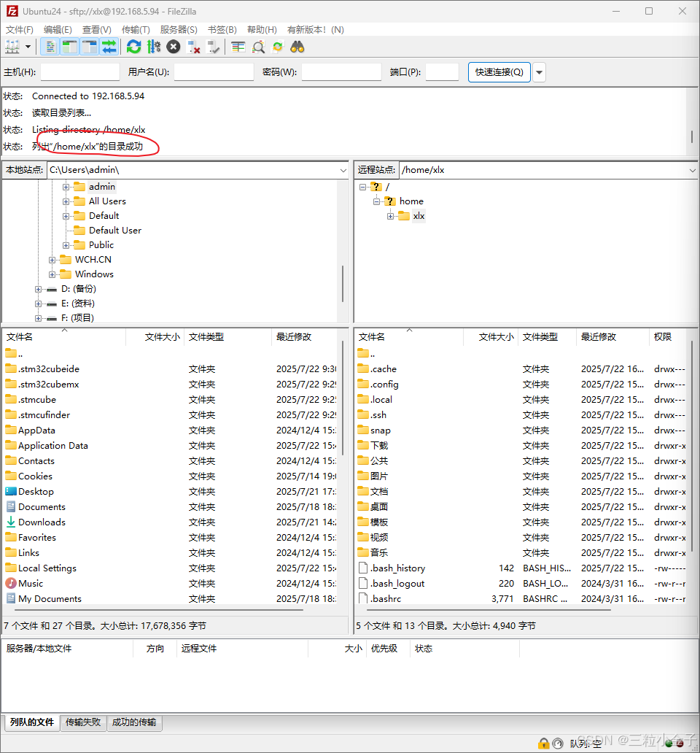Viewport: 700px width, 753px height.
Task: Toggle remote directory tree display icon
Action: click(89, 47)
